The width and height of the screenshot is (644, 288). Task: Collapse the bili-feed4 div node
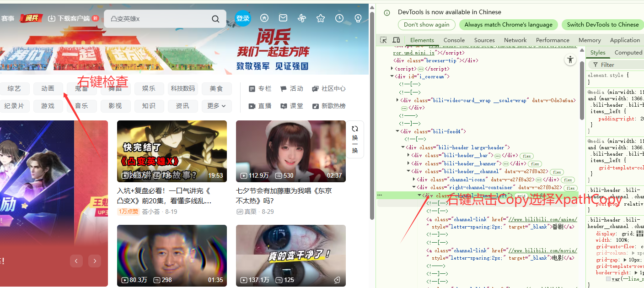tap(397, 131)
